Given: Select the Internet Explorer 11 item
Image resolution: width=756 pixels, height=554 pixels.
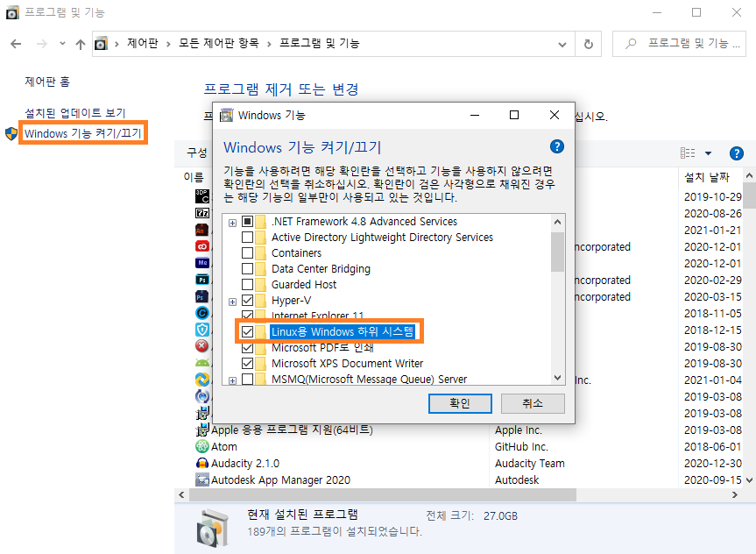Looking at the screenshot, I should tap(317, 316).
